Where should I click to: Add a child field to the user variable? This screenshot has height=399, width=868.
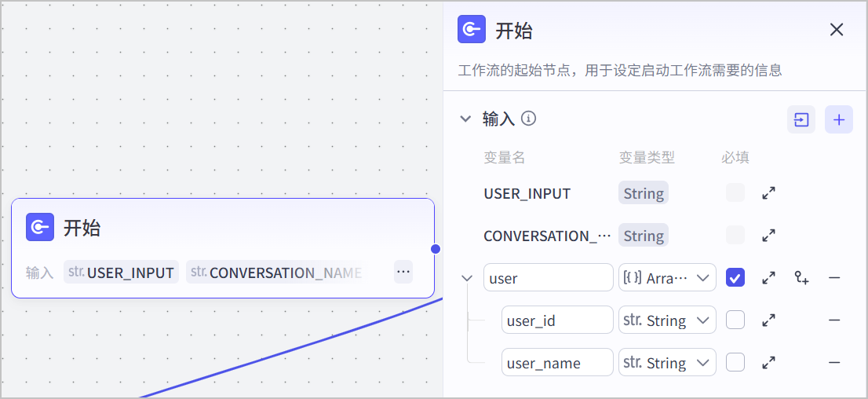point(801,277)
